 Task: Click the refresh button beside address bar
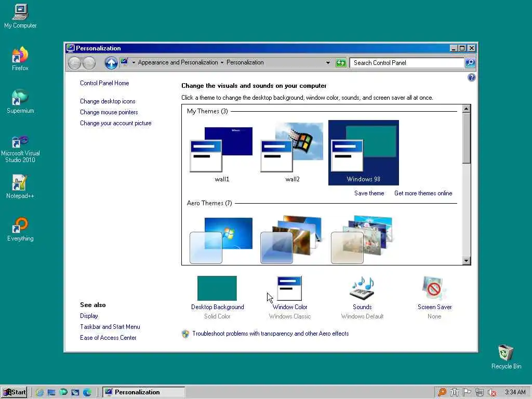click(341, 63)
